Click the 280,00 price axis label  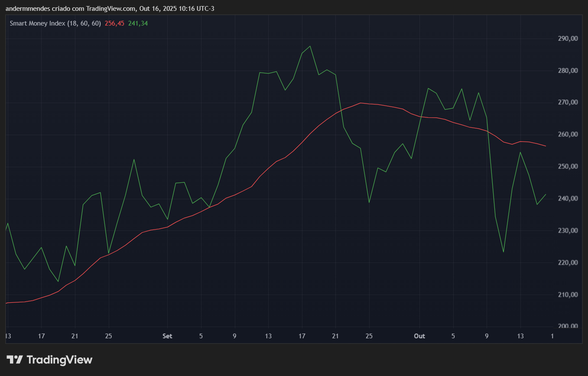(x=568, y=71)
